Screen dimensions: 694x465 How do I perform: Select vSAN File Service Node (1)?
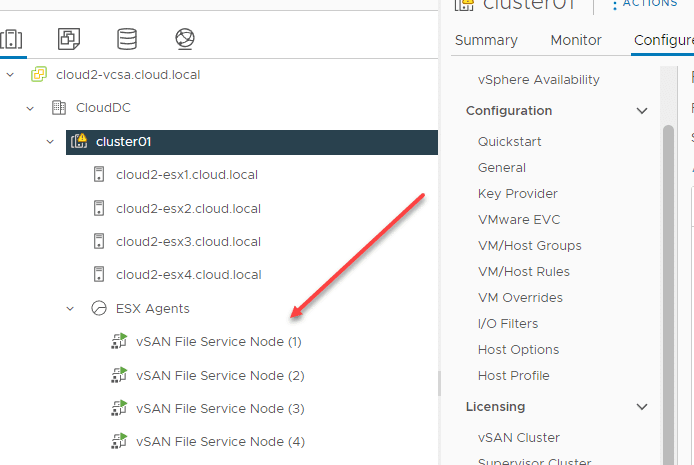coord(219,342)
